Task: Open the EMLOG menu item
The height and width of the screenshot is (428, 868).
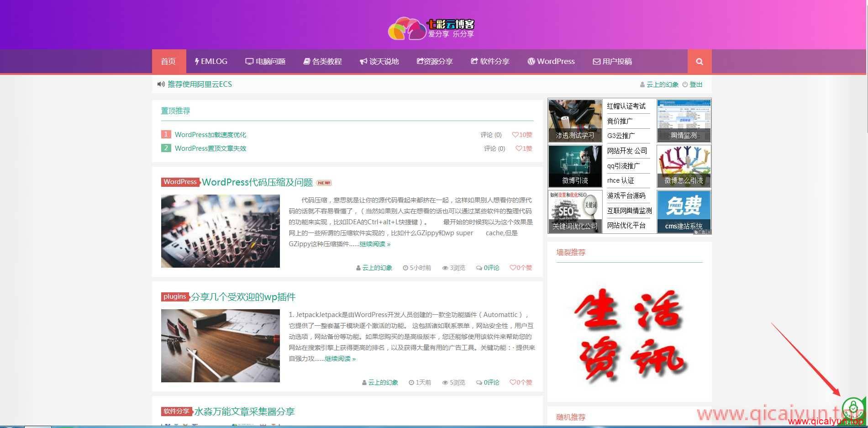Action: click(x=211, y=62)
